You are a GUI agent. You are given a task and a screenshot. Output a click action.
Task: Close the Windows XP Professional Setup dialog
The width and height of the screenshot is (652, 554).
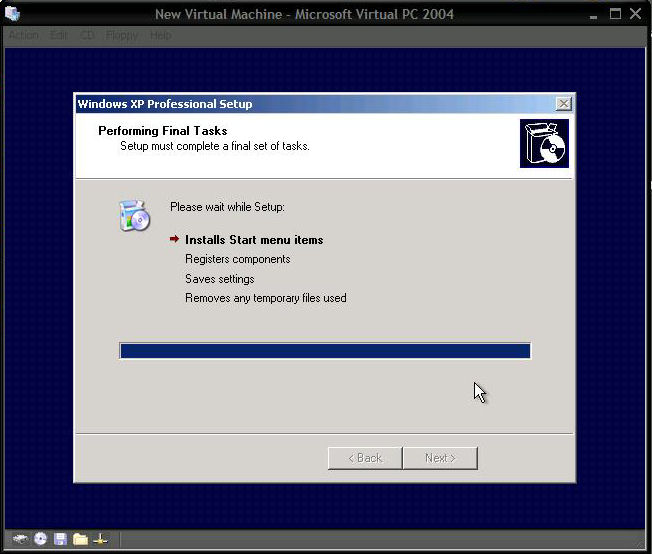click(563, 104)
